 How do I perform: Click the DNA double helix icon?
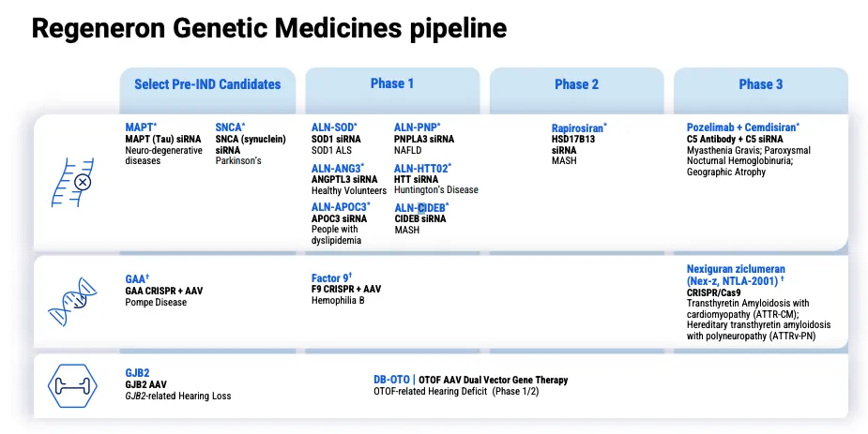click(74, 304)
